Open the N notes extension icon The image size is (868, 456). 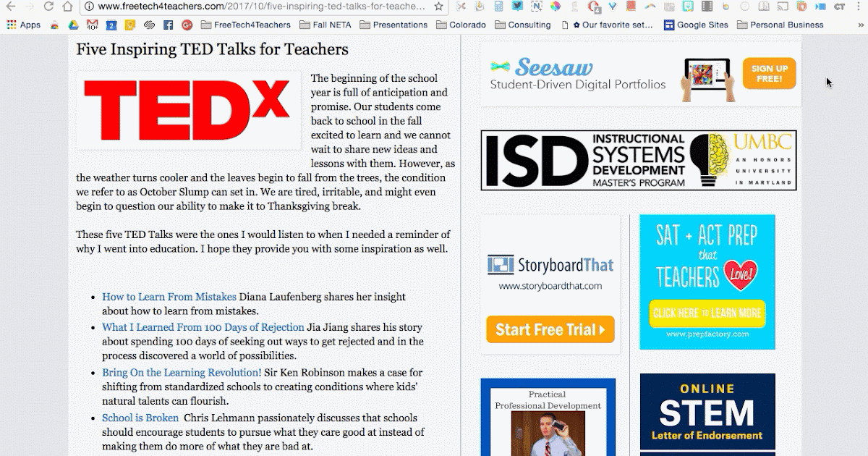tap(536, 7)
